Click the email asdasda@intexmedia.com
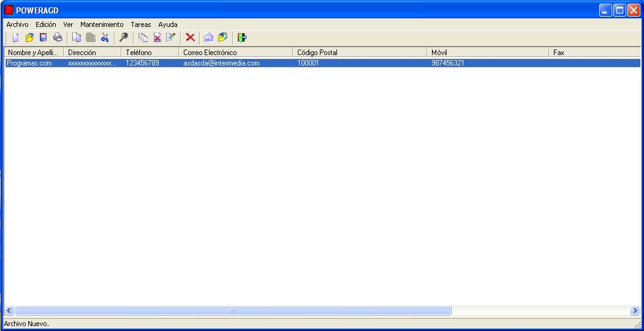The width and height of the screenshot is (644, 331). point(221,63)
